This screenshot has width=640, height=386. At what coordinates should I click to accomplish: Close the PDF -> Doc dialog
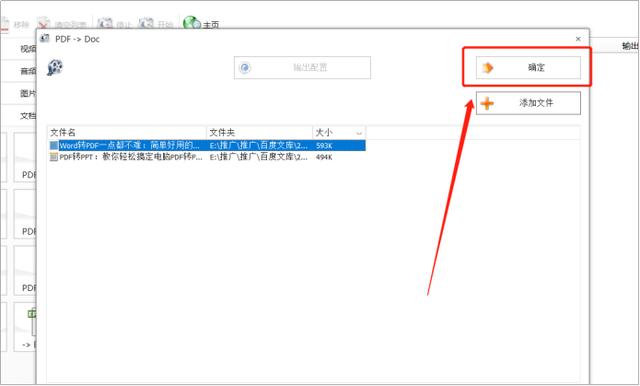[x=578, y=39]
